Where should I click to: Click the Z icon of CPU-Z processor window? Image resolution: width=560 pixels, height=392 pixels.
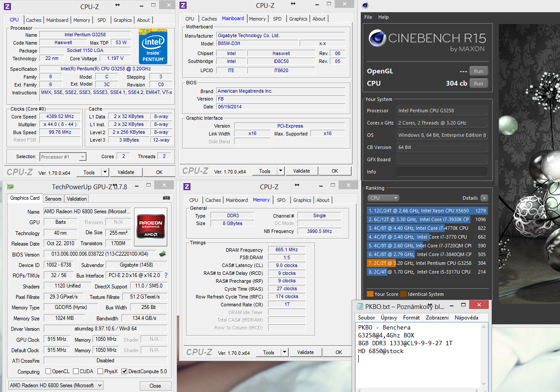tap(7, 7)
